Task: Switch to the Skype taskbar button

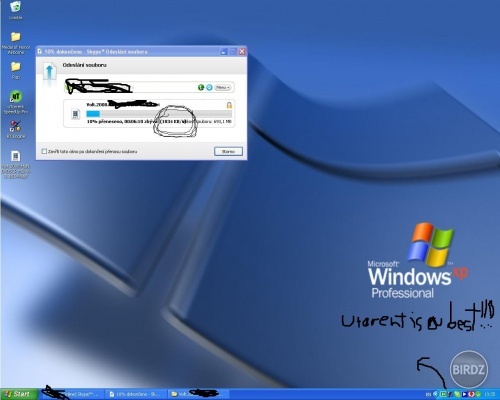Action: tap(73, 394)
